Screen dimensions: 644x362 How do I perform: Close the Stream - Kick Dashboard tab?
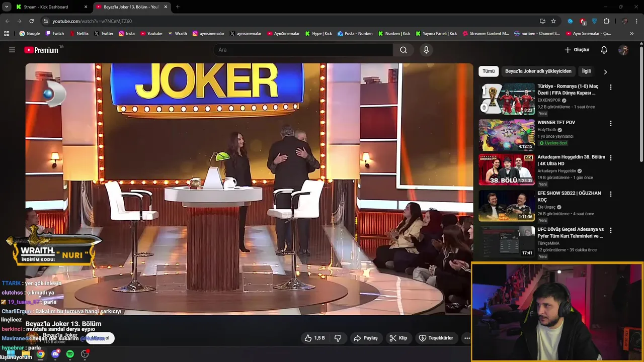point(86,7)
